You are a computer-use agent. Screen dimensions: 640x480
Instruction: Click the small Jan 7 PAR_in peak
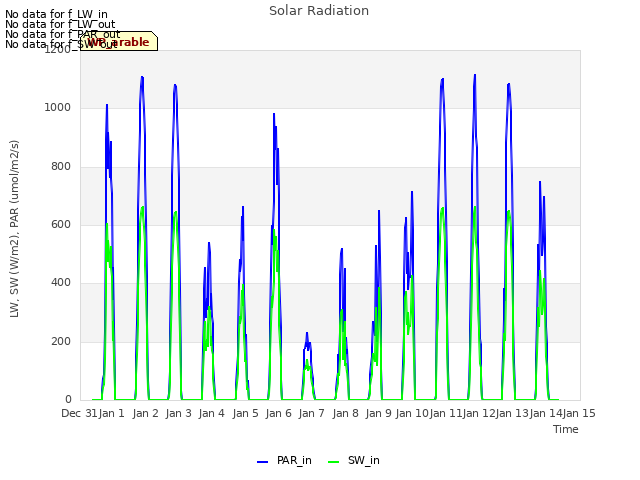307,333
